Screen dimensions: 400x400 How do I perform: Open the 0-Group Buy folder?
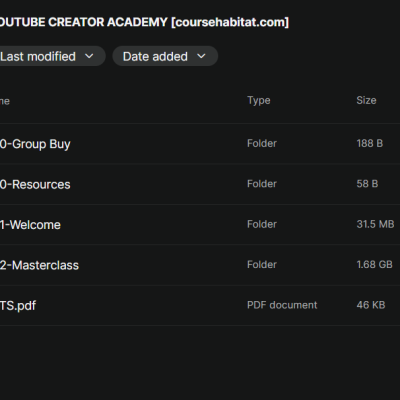[35, 144]
